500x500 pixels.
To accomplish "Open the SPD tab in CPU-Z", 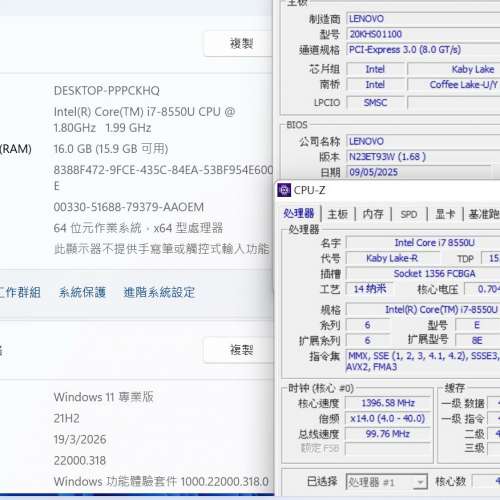I will (409, 214).
